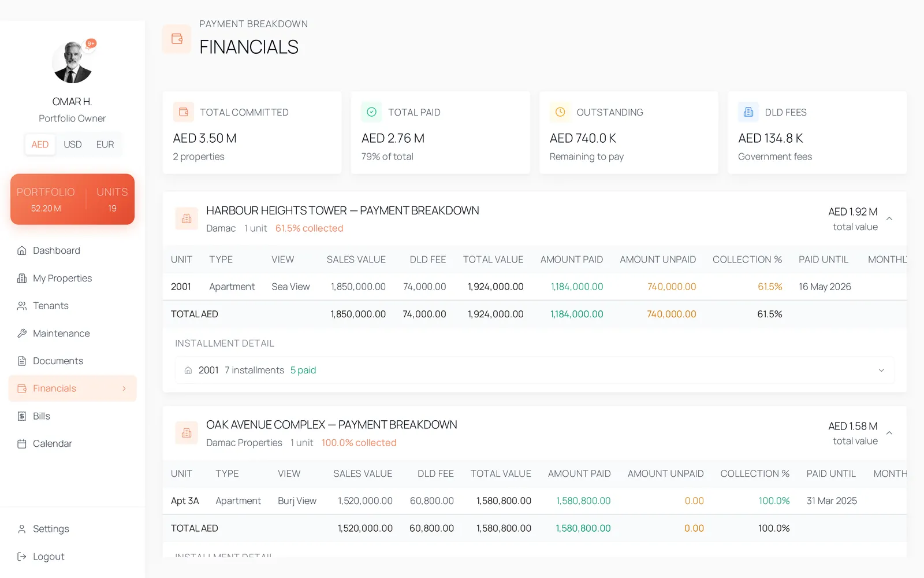Click the Total Paid checkmark icon
This screenshot has width=924, height=578.
coord(372,112)
